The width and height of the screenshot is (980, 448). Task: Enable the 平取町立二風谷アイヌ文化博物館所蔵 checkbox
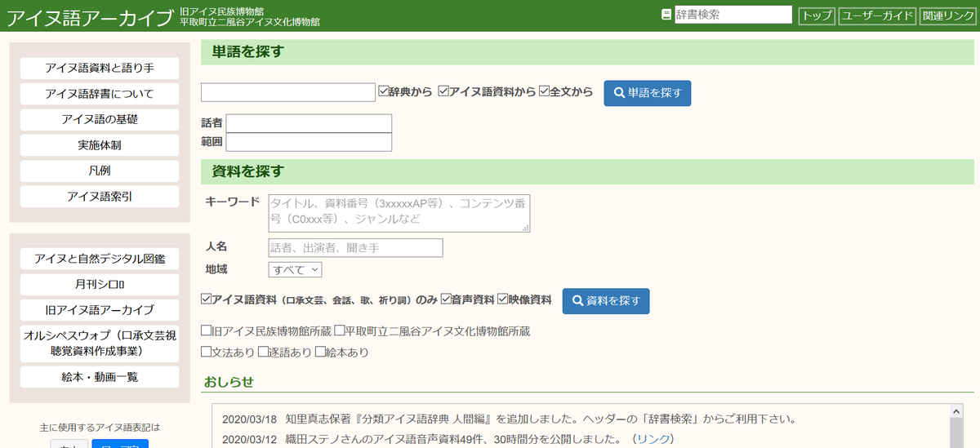point(339,330)
